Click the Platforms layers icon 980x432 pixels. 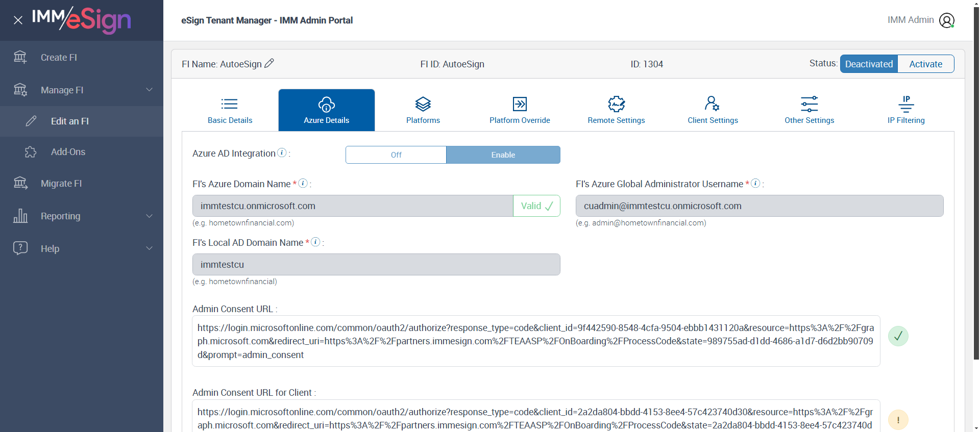pos(423,104)
